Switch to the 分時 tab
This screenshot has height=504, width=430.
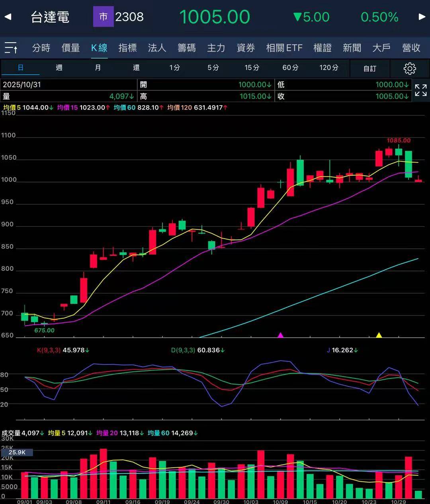tap(41, 48)
